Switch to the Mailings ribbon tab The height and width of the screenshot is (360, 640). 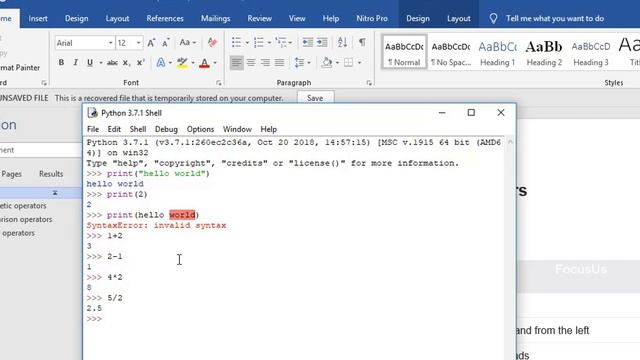[x=216, y=18]
